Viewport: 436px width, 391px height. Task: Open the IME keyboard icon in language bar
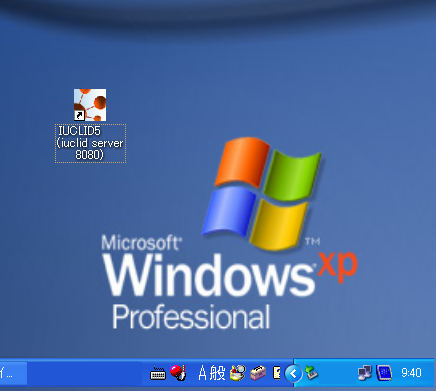(158, 374)
